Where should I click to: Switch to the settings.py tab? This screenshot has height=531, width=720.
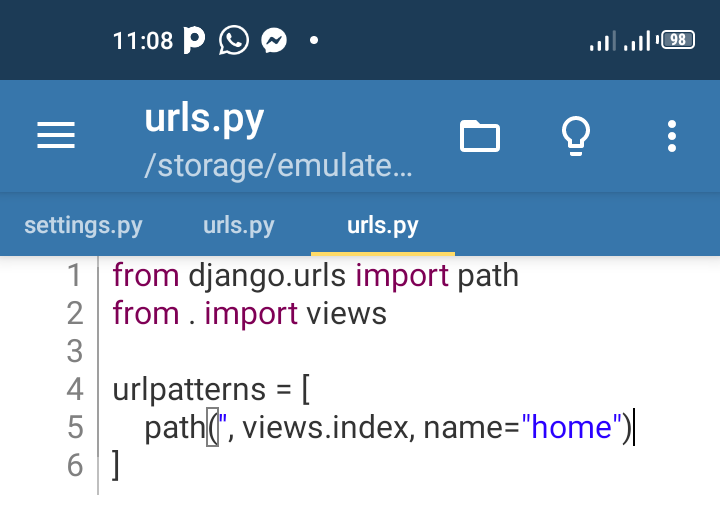pyautogui.click(x=84, y=225)
